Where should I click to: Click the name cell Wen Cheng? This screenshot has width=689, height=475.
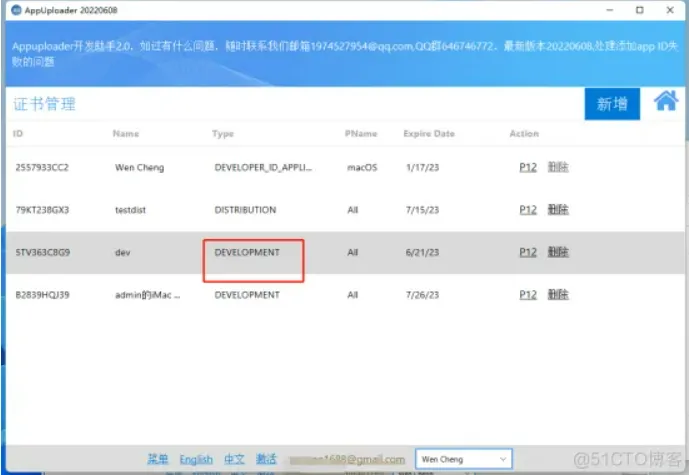[139, 167]
